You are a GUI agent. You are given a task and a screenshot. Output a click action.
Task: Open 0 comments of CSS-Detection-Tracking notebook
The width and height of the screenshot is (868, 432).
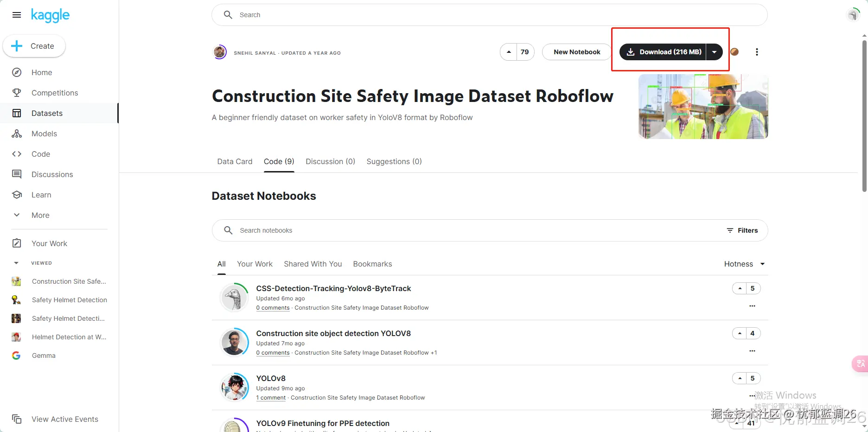[273, 308]
